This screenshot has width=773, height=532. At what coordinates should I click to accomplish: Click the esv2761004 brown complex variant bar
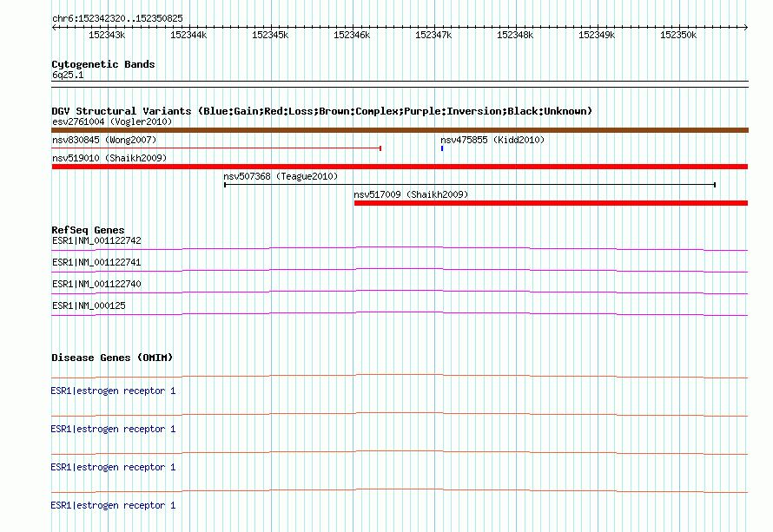tap(400, 130)
